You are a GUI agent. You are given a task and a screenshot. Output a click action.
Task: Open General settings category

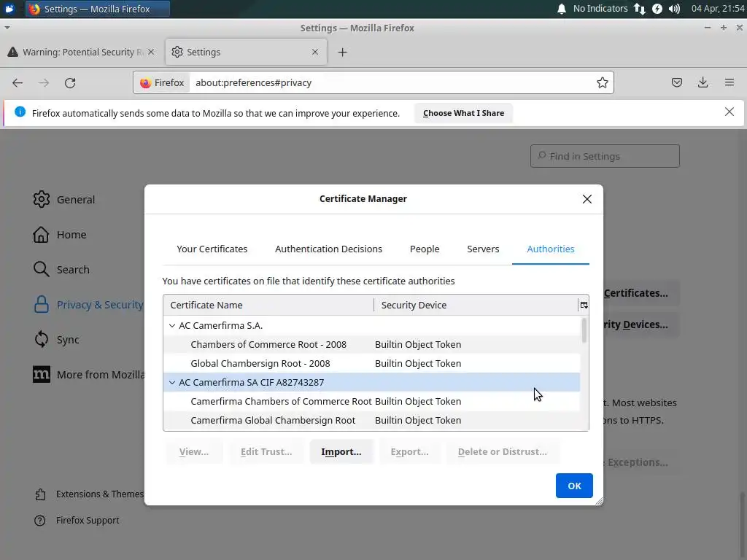tap(64, 200)
